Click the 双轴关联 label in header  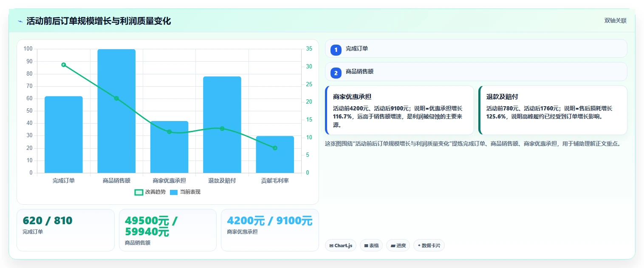[616, 21]
